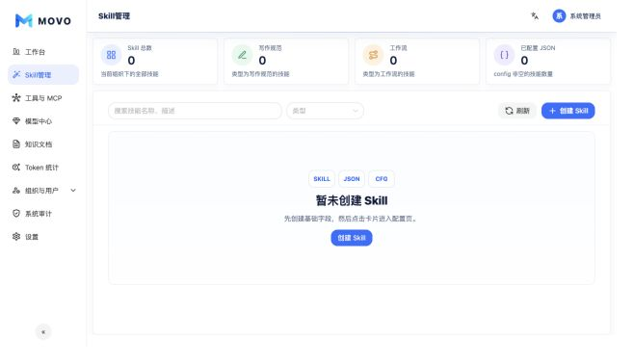This screenshot has height=364, width=634.
Task: Go to 系统审计 menu item
Action: (43, 214)
